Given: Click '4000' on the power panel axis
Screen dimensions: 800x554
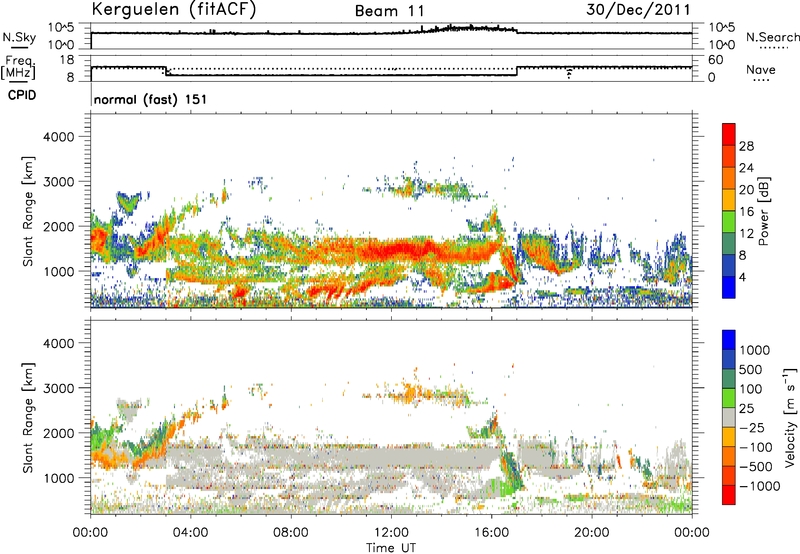Looking at the screenshot, I should 59,137.
